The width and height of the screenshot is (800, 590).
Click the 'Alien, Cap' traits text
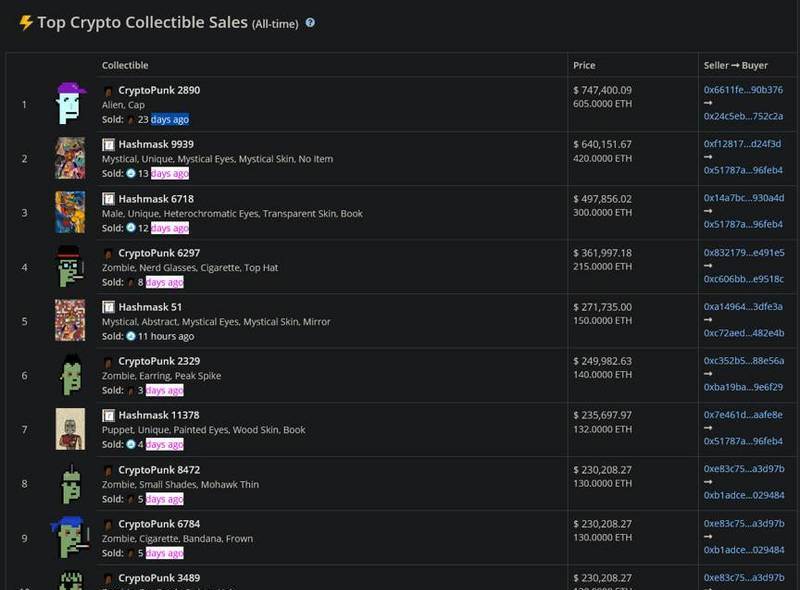(123, 105)
